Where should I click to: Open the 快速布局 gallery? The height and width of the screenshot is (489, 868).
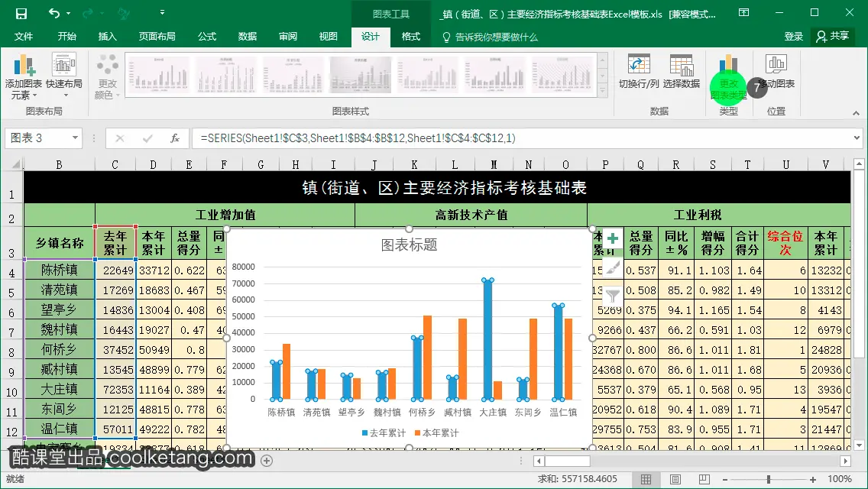pyautogui.click(x=64, y=76)
